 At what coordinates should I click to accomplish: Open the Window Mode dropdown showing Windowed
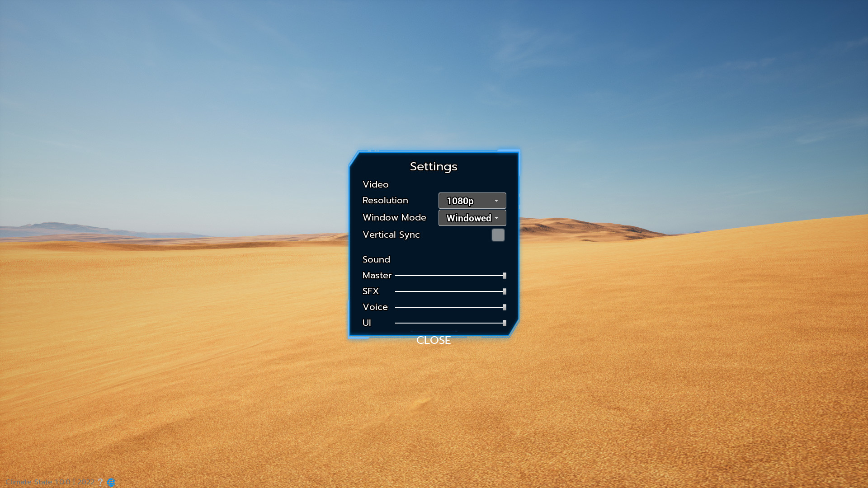[x=472, y=218]
